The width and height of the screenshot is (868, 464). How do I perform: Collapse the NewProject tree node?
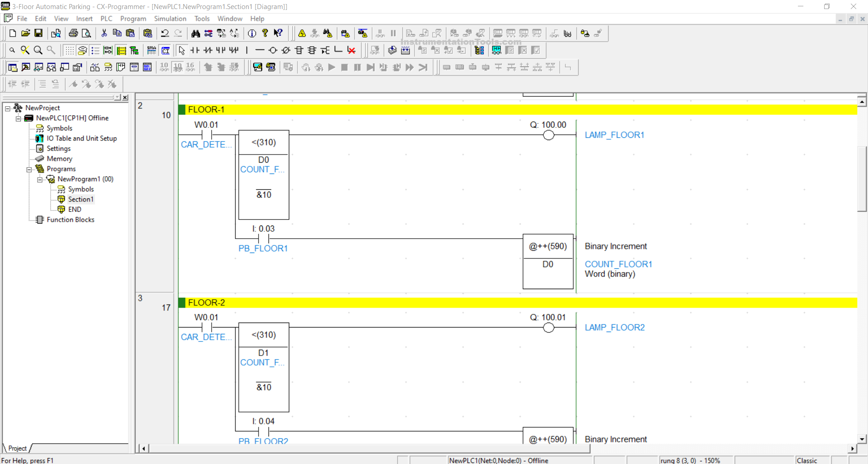8,108
